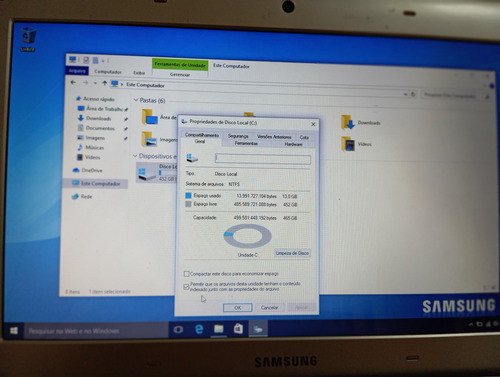500x377 pixels.
Task: Select the Disco Local drive icon
Action: (x=147, y=174)
